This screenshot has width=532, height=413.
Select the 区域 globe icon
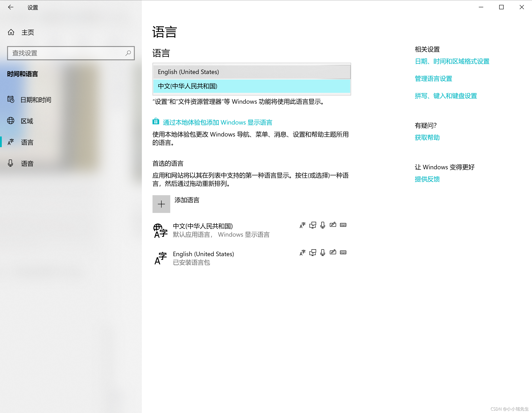pos(11,121)
